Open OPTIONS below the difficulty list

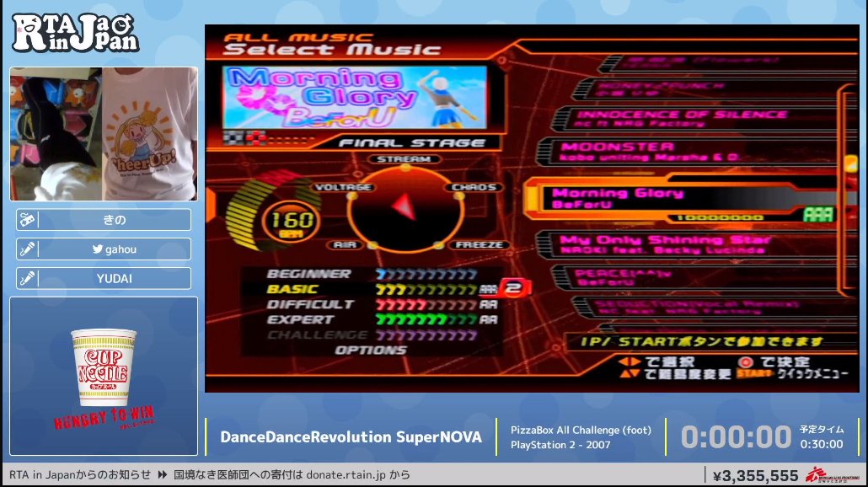point(370,351)
